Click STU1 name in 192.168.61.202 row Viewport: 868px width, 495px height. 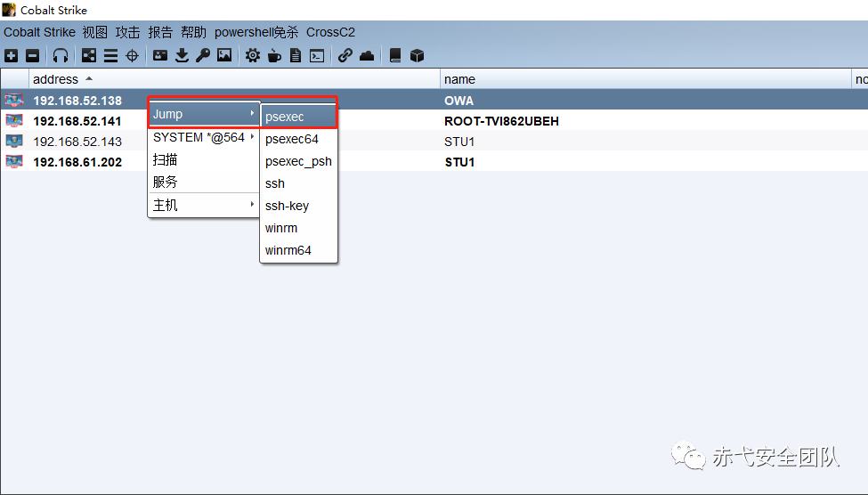click(x=459, y=162)
